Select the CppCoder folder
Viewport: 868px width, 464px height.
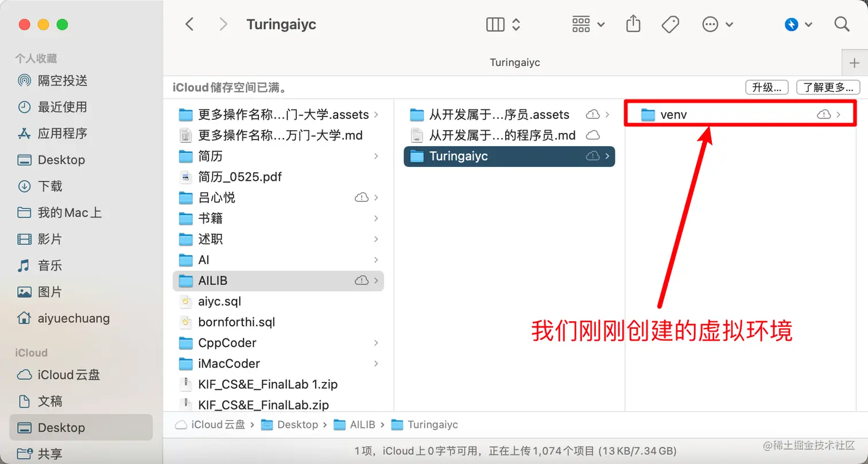click(x=278, y=342)
